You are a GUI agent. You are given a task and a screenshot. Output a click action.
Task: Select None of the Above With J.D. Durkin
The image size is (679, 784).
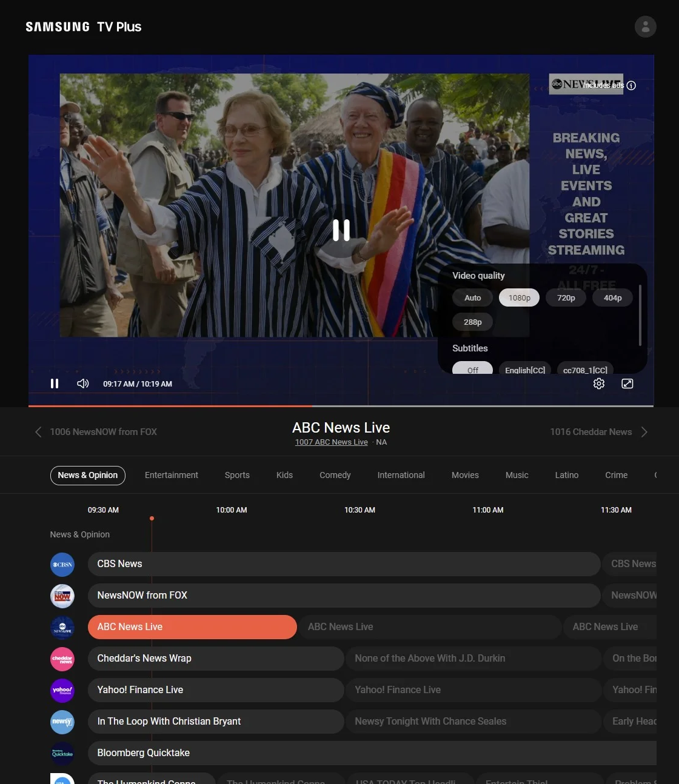click(x=473, y=659)
